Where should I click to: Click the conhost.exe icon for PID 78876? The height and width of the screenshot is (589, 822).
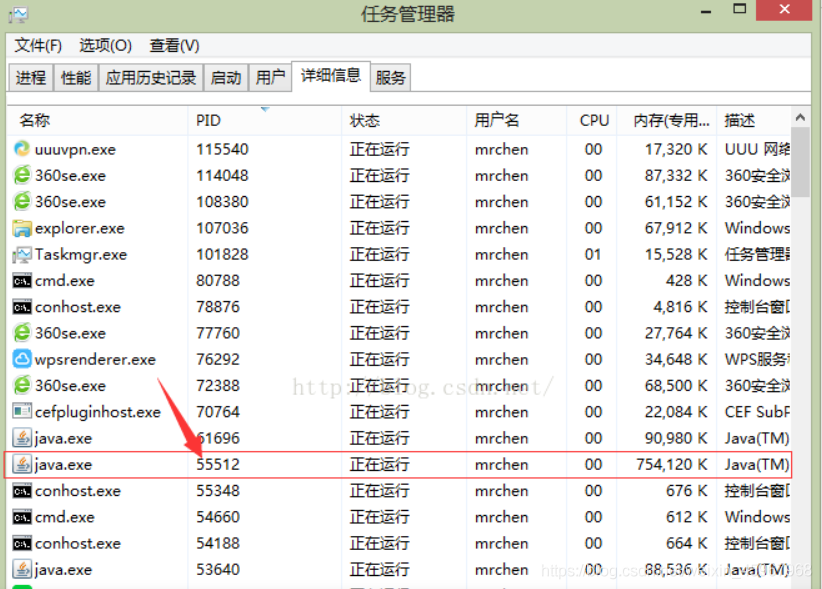(21, 307)
